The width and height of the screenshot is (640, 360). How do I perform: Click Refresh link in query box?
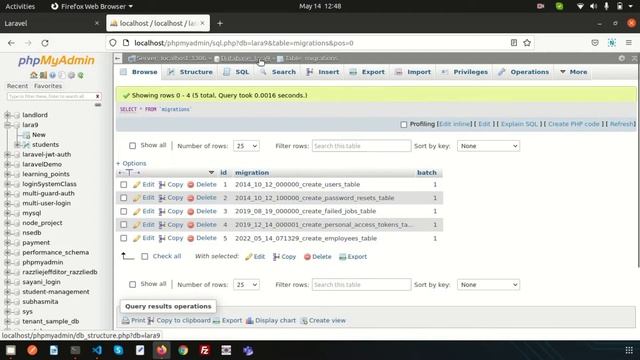[x=622, y=124]
